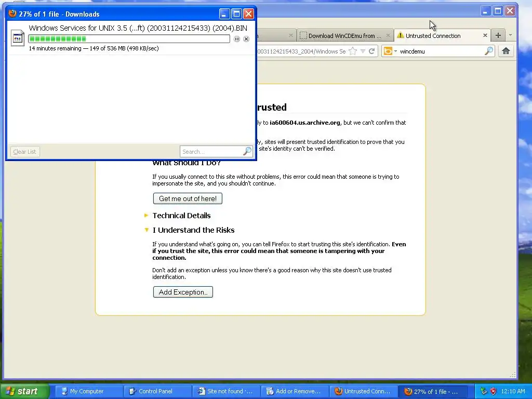This screenshot has width=532, height=399.
Task: Open the Windows start menu
Action: tap(24, 391)
